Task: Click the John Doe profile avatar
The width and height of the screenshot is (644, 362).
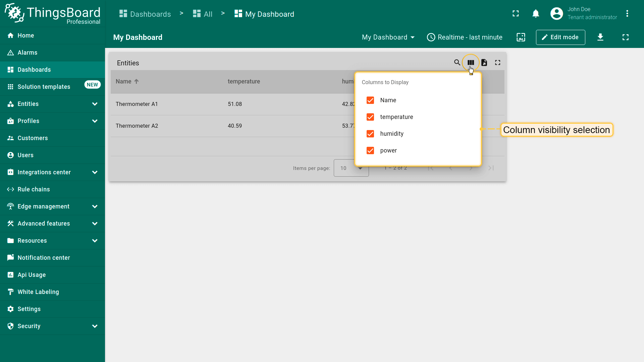Action: 556,14
